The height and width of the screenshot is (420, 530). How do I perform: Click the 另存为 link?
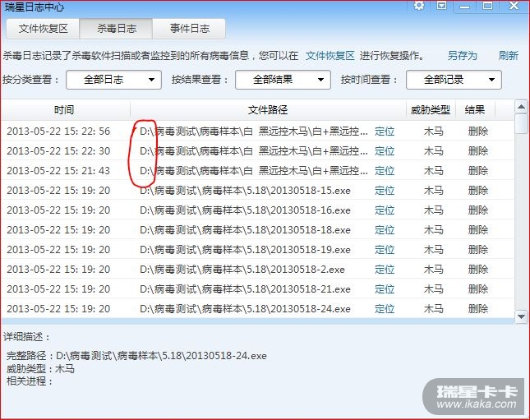462,56
